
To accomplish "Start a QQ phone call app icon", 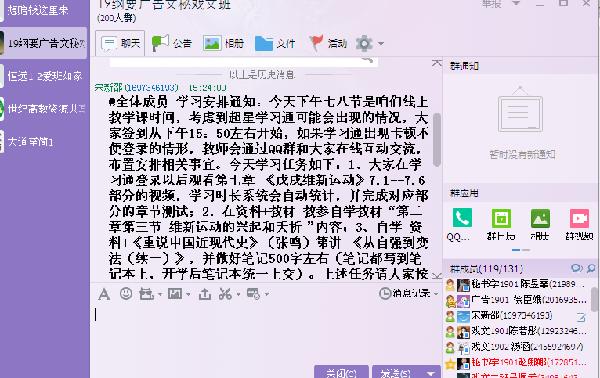I will coord(462,218).
